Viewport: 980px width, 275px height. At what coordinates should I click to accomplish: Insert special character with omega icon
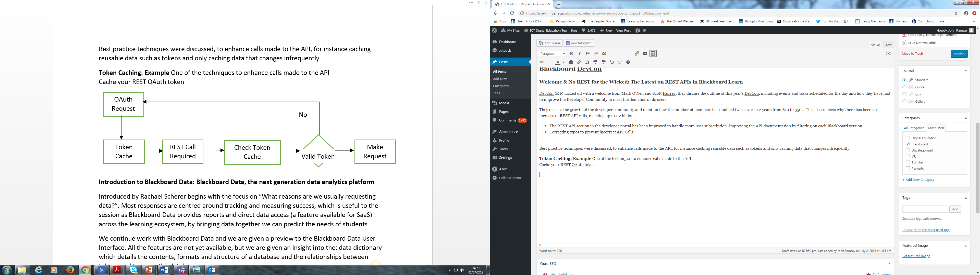pyautogui.click(x=587, y=62)
